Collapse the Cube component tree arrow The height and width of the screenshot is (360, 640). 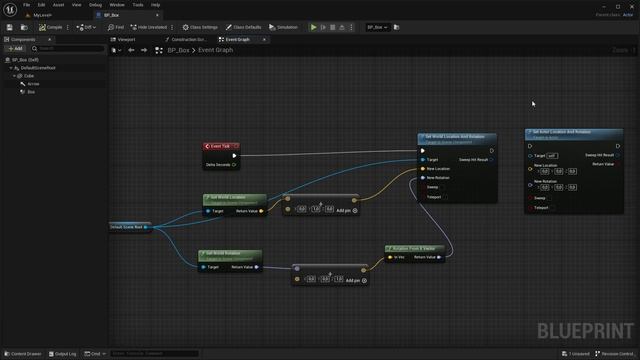pyautogui.click(x=14, y=76)
